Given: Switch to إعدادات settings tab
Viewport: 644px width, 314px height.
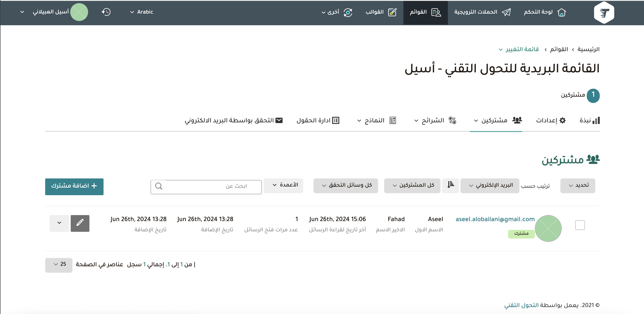Looking at the screenshot, I should (551, 121).
